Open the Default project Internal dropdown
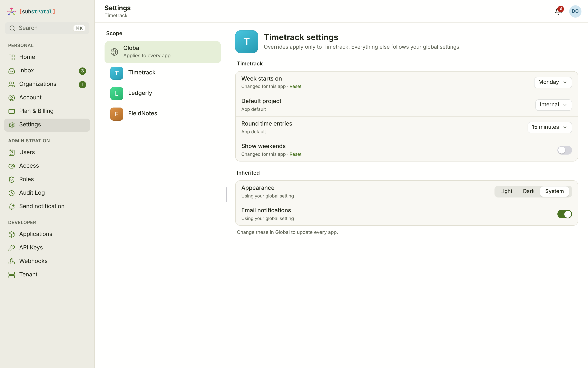Viewport: 588px width, 368px height. click(553, 105)
